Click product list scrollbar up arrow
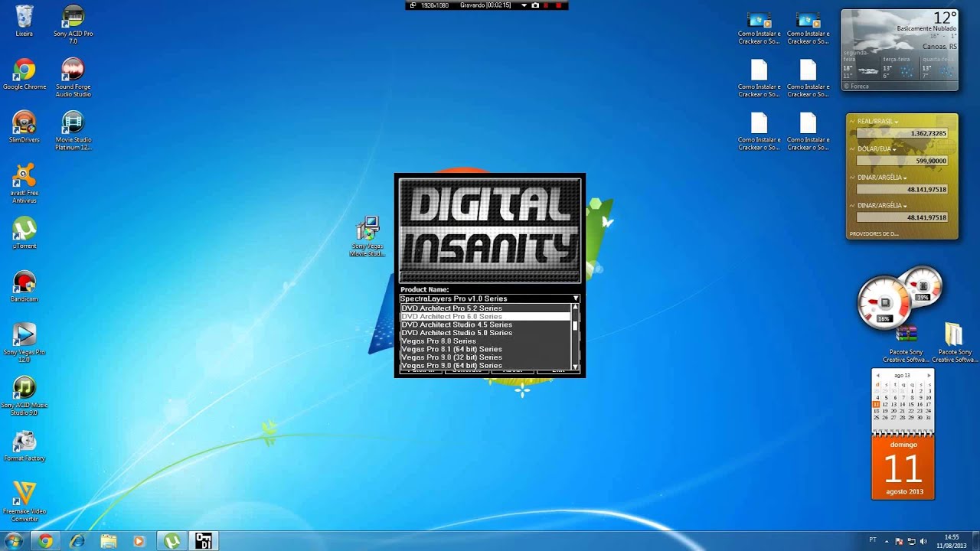 point(575,307)
